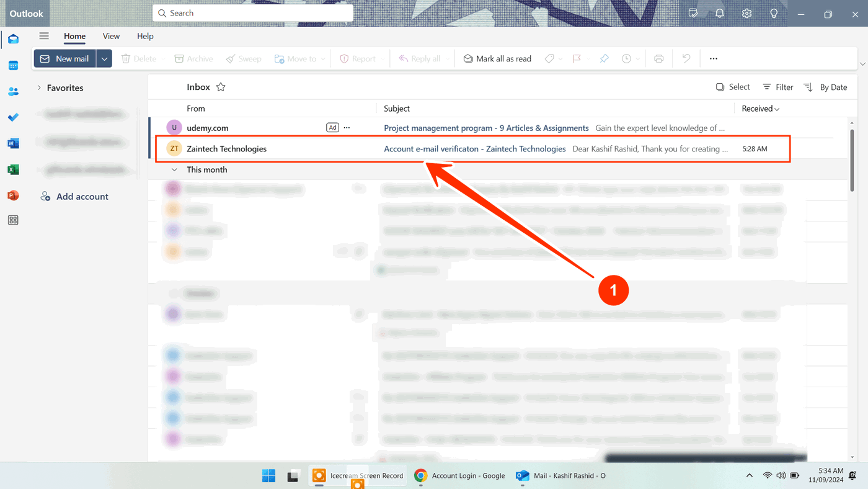Image resolution: width=868 pixels, height=489 pixels.
Task: Click the Flag icon in the ribbon
Action: click(x=577, y=58)
